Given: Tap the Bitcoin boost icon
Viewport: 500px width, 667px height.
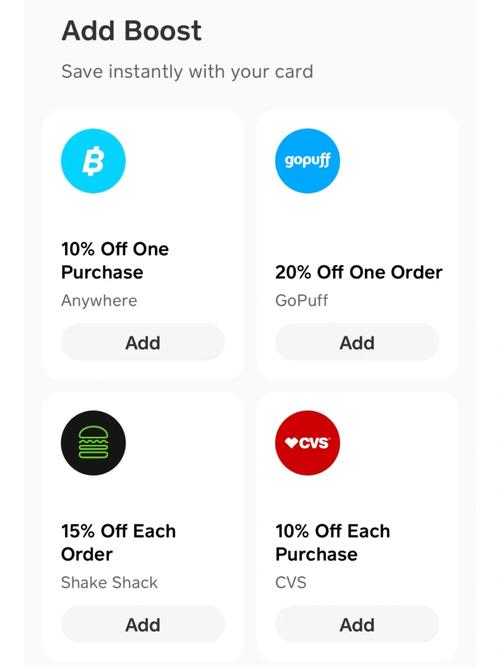Looking at the screenshot, I should coord(93,161).
